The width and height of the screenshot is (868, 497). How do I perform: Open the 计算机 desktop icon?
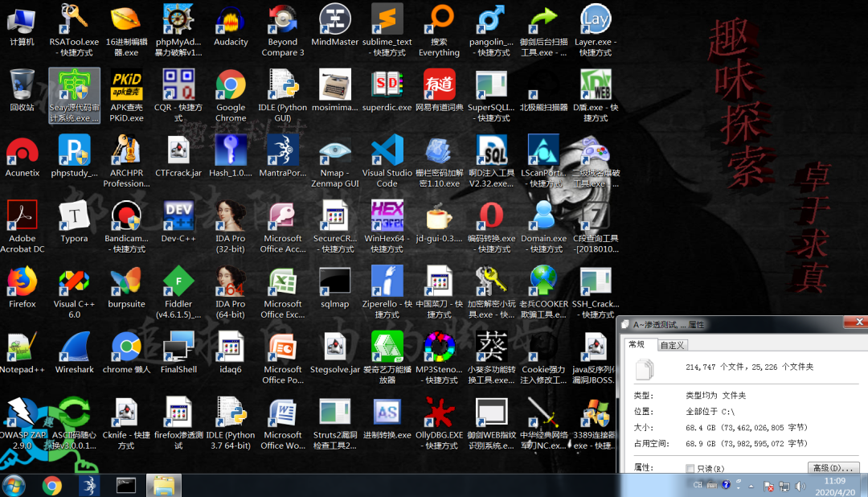coord(23,27)
